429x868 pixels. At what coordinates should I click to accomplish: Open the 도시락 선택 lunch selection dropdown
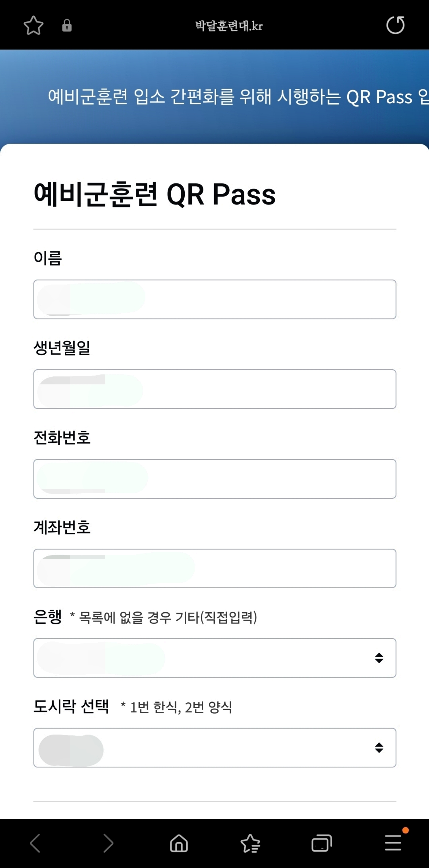click(x=214, y=748)
